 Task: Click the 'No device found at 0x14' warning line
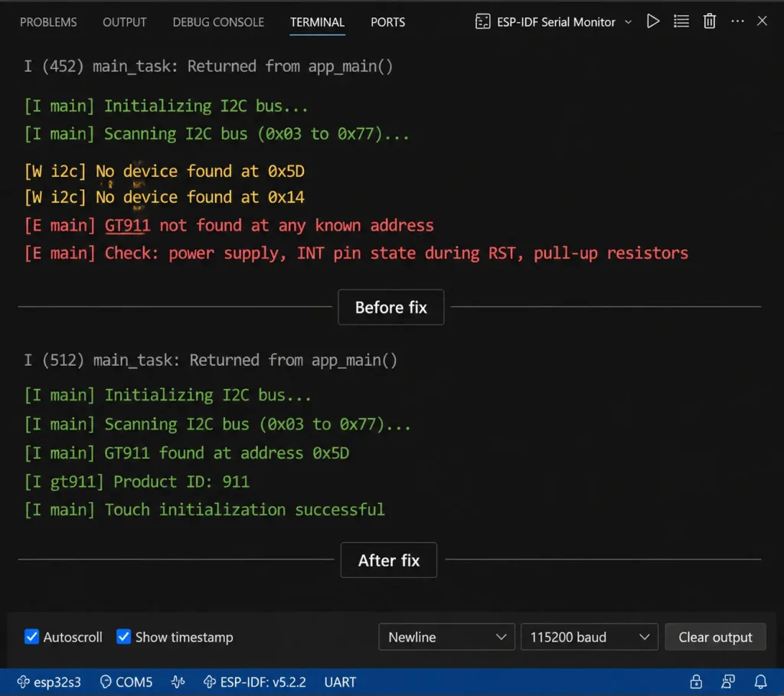tap(164, 197)
